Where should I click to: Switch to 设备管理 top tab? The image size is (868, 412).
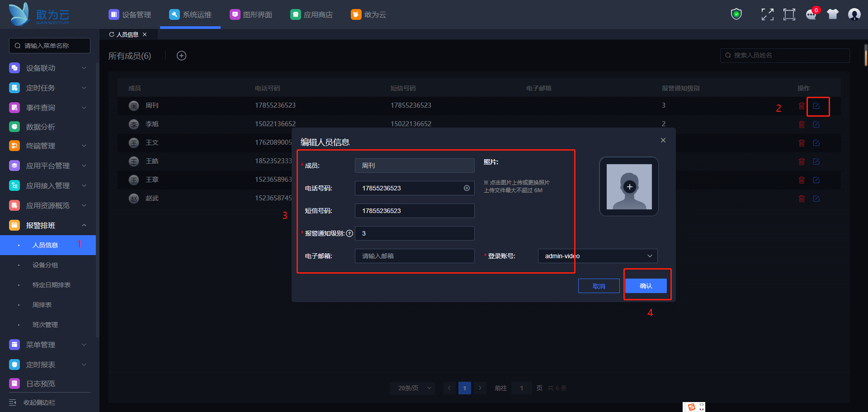click(x=130, y=14)
